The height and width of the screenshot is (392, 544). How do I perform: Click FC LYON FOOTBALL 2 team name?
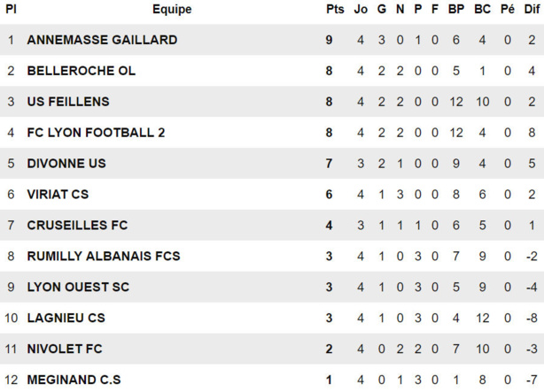(96, 133)
